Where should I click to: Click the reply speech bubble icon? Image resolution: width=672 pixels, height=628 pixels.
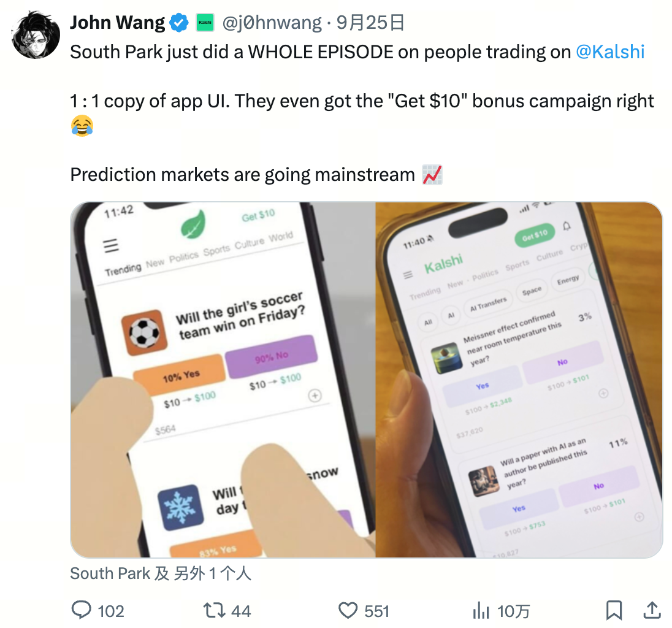coord(81,610)
